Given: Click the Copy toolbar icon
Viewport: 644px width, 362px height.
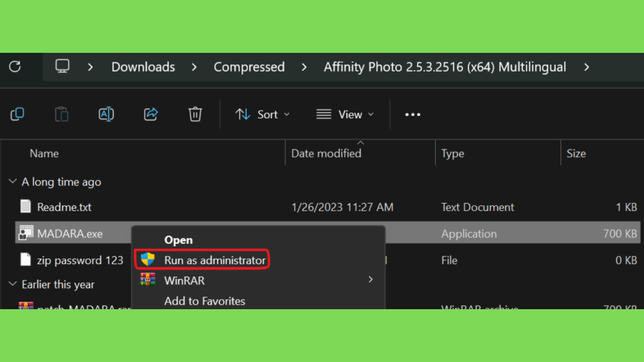Looking at the screenshot, I should pyautogui.click(x=17, y=114).
